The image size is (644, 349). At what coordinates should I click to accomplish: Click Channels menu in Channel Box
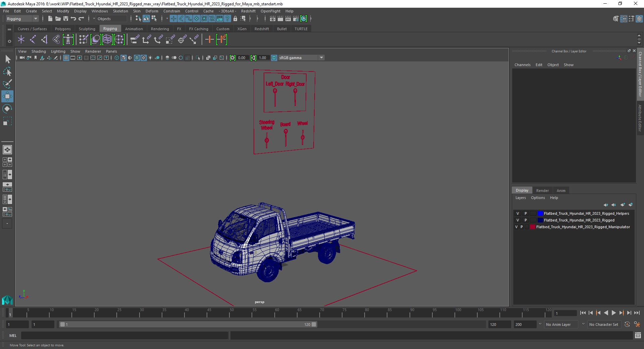point(522,65)
